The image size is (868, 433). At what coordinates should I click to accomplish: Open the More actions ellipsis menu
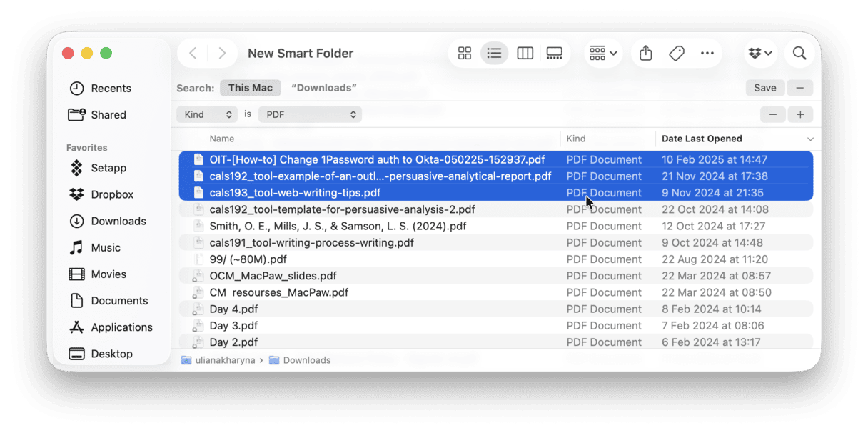coord(707,53)
